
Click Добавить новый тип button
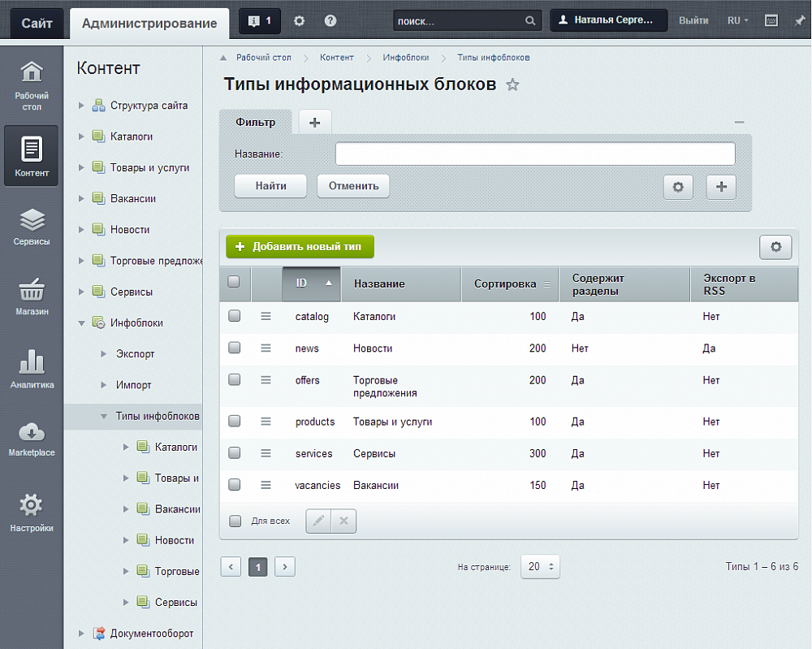(300, 246)
